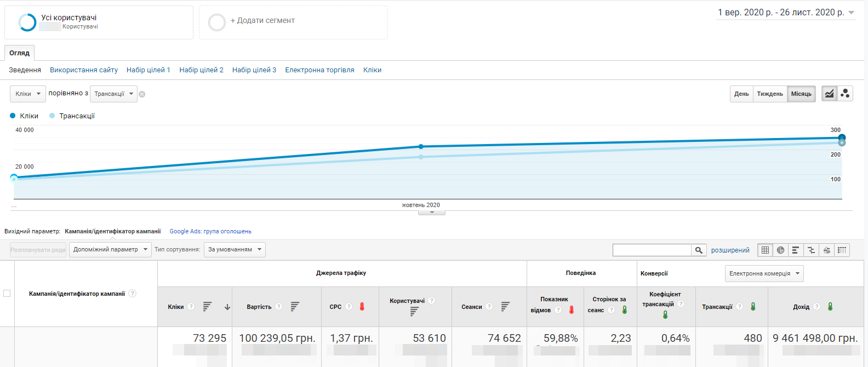Viewport: 868px width, 367px height.
Task: Switch to the Використання сайту tab
Action: (84, 70)
